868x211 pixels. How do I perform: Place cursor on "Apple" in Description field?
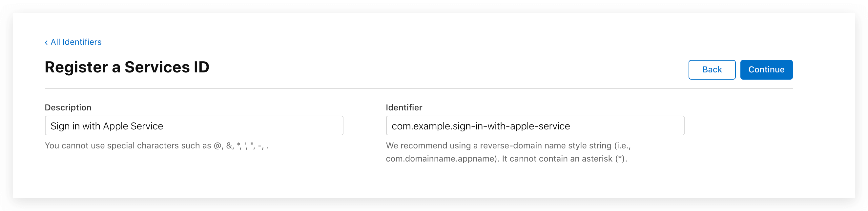(115, 126)
